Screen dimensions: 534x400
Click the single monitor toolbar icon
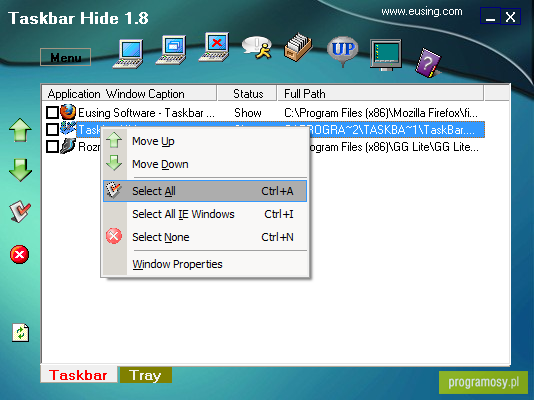(128, 54)
